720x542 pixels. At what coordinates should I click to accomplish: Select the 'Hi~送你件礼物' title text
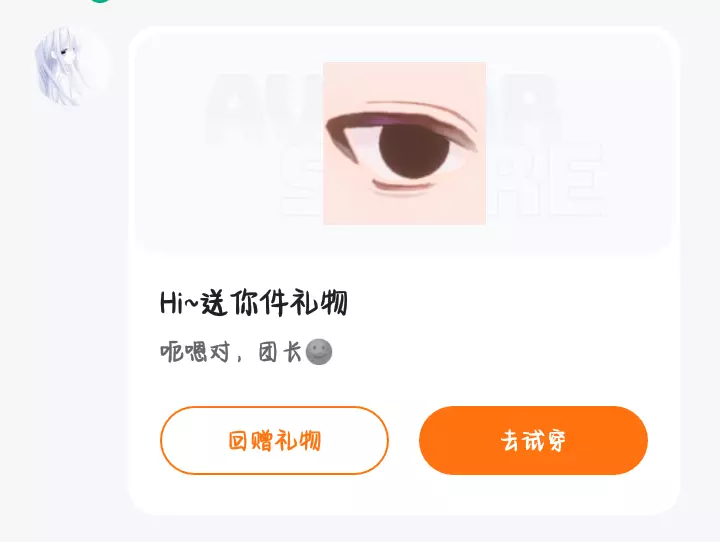pos(253,303)
